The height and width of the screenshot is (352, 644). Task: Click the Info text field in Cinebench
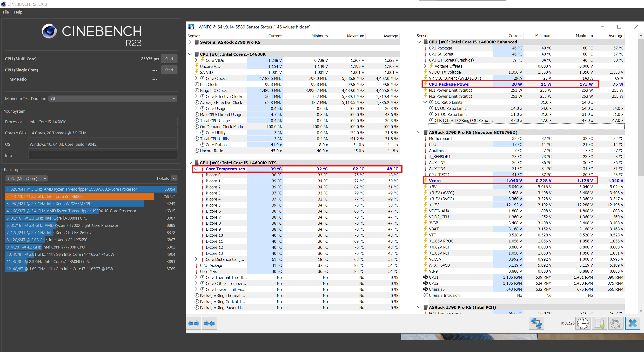pos(103,155)
